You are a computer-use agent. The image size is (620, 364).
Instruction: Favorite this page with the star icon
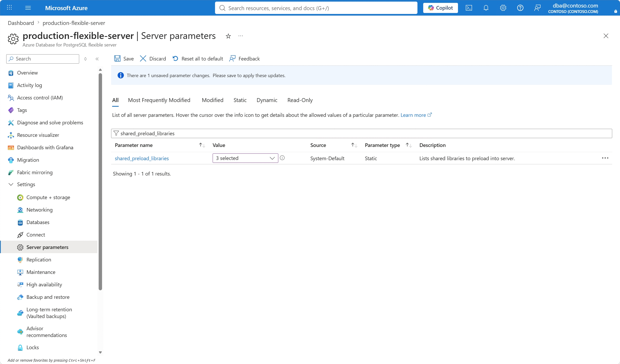(x=228, y=36)
